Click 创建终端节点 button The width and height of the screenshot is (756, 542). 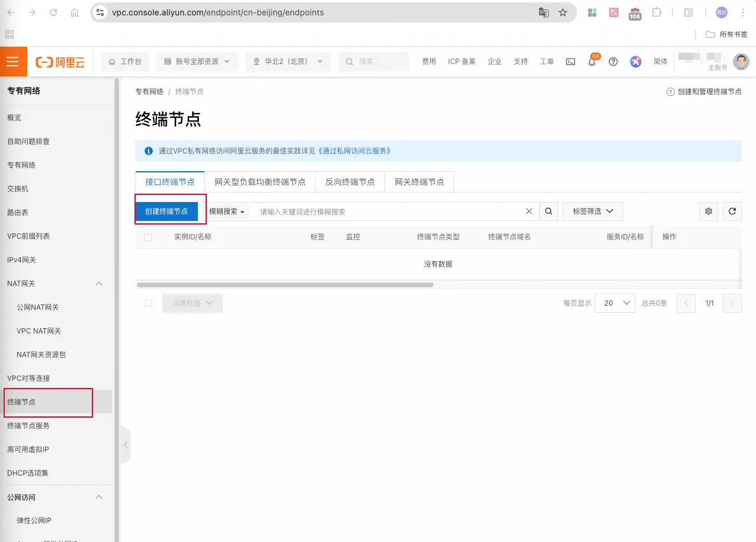pyautogui.click(x=166, y=211)
